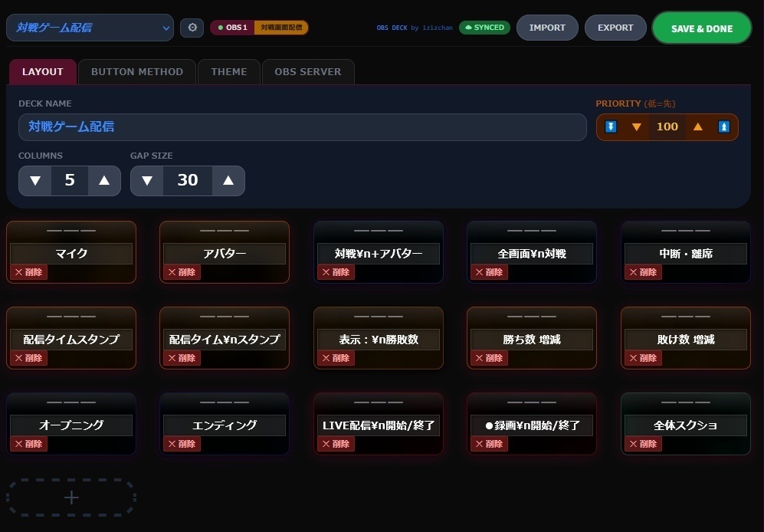Click inside the DECK NAME field
The image size is (764, 532).
[302, 127]
